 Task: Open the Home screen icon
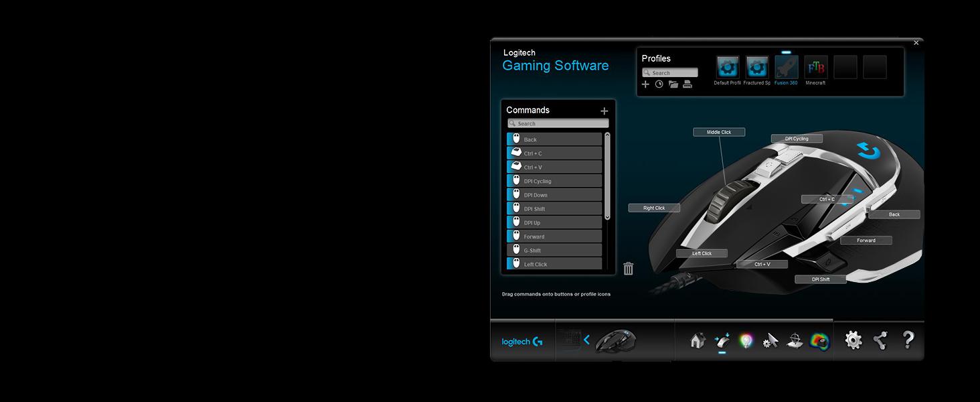(x=698, y=340)
